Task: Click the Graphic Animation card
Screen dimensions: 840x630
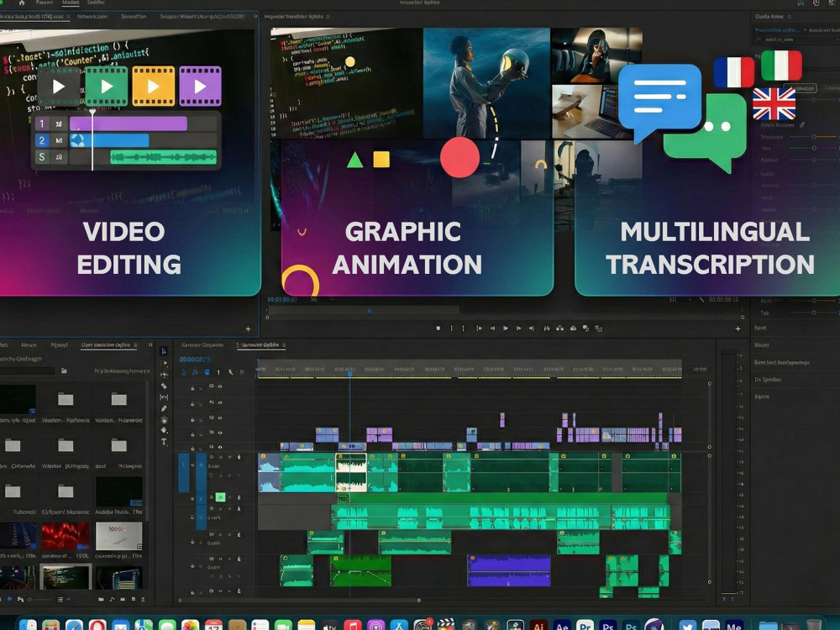Action: click(417, 217)
